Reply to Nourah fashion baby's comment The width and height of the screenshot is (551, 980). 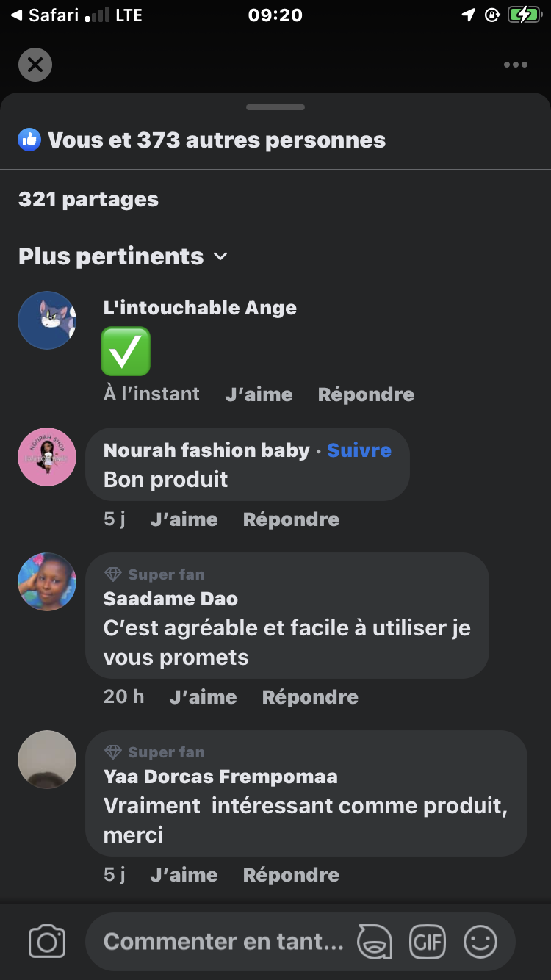(291, 519)
